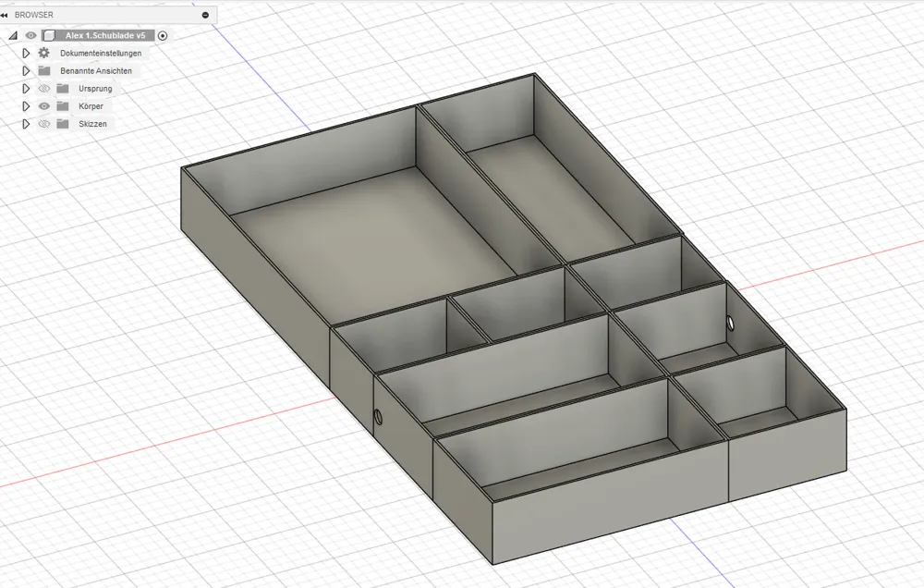
Task: Expand the Ursprung node
Action: [25, 89]
